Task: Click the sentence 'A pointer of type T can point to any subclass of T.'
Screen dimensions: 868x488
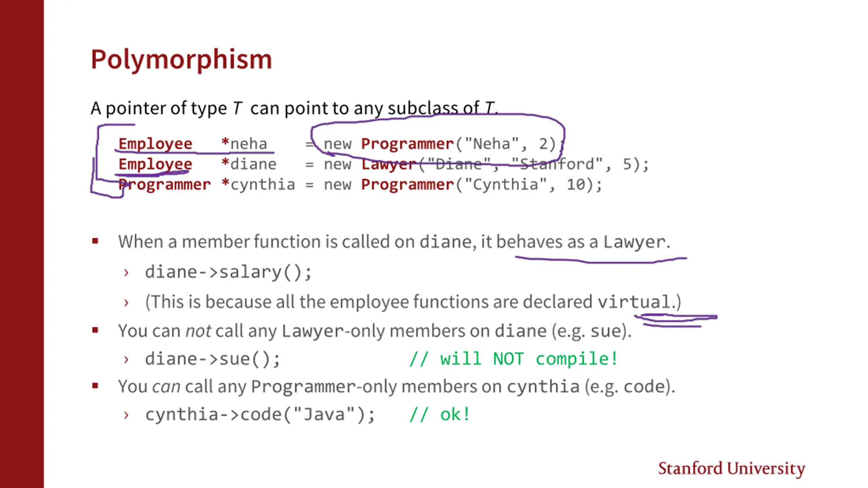Action: (294, 108)
